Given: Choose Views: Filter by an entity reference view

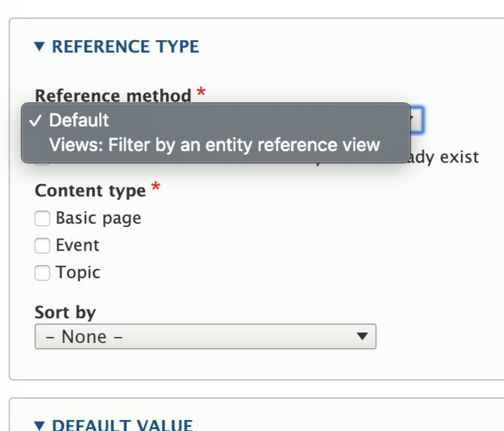Looking at the screenshot, I should pos(214,145).
